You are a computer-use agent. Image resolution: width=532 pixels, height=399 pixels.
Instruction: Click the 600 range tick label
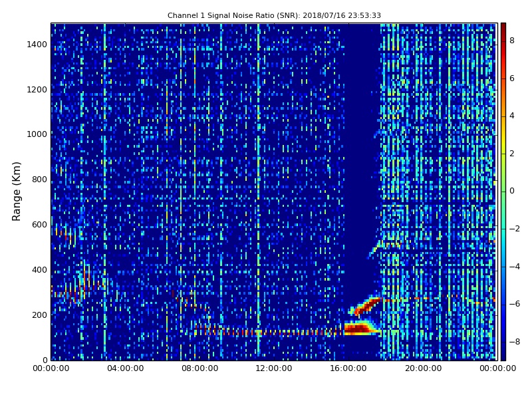(39, 225)
